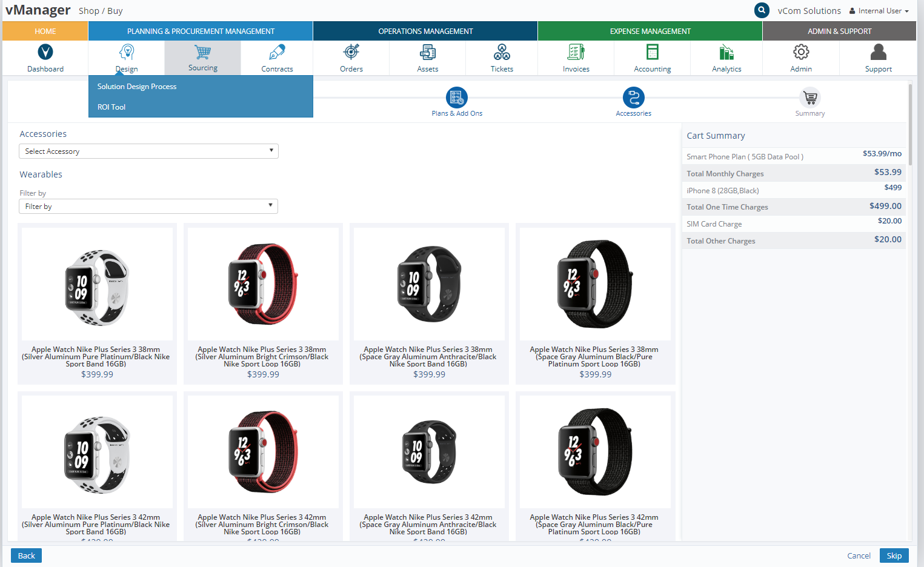Screen dimensions: 924x567
Task: Click Smart Phone Plan cart line
Action: 794,156
